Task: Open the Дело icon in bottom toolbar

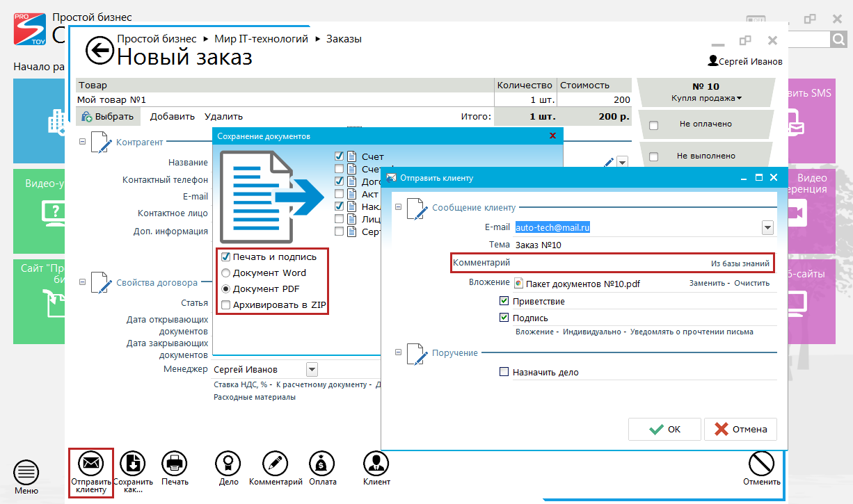Action: click(x=228, y=463)
